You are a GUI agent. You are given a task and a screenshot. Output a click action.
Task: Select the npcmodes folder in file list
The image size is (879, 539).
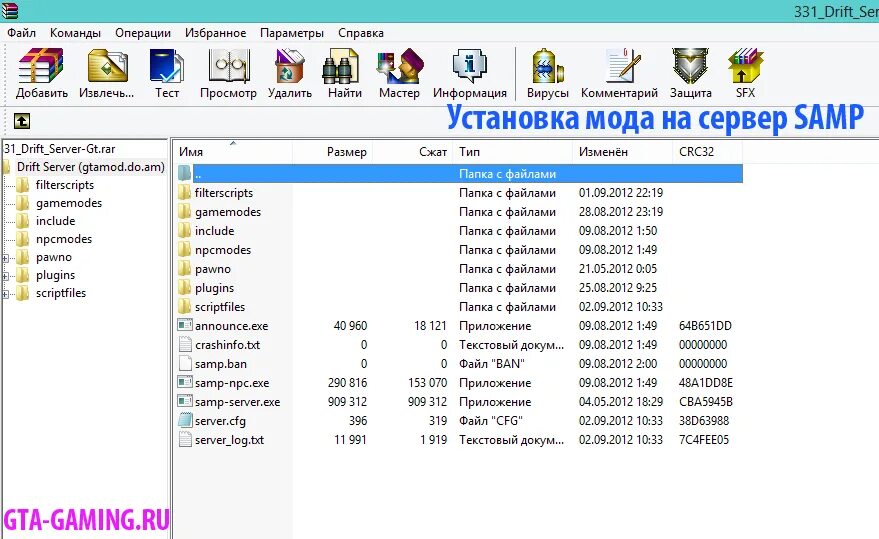tap(223, 250)
